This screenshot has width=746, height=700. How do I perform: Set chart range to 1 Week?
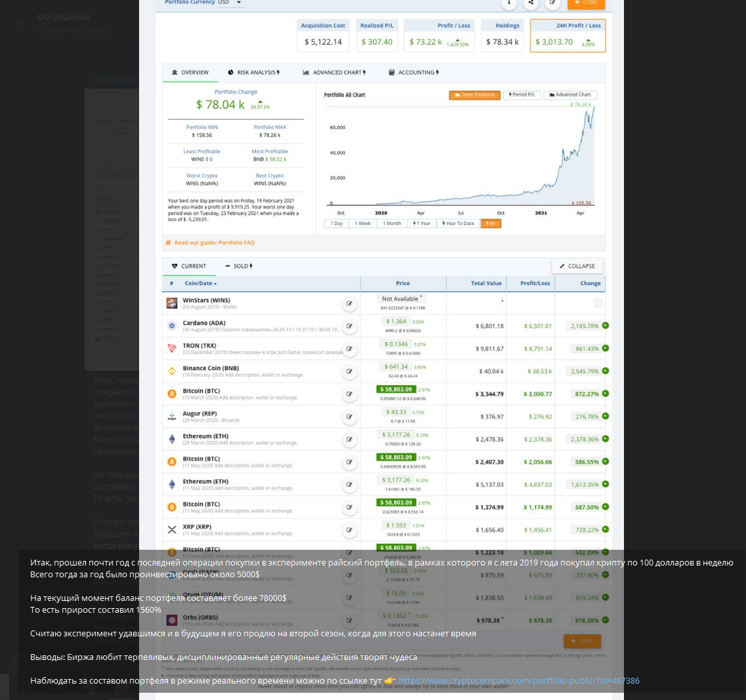click(x=363, y=223)
